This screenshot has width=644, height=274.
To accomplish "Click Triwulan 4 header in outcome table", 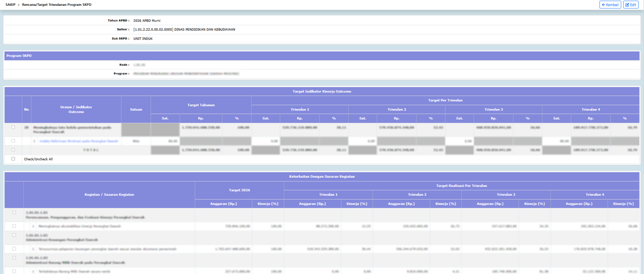I will click(591, 109).
